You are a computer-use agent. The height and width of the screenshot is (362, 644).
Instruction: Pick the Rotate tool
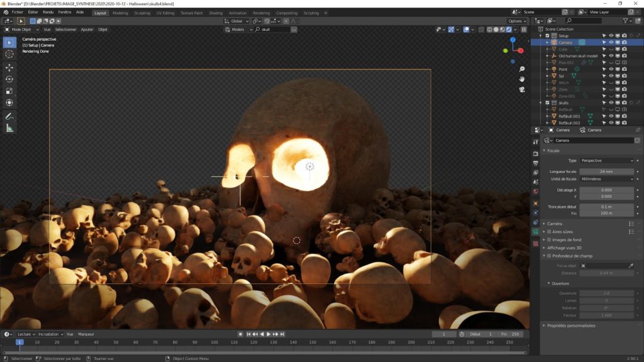point(9,79)
